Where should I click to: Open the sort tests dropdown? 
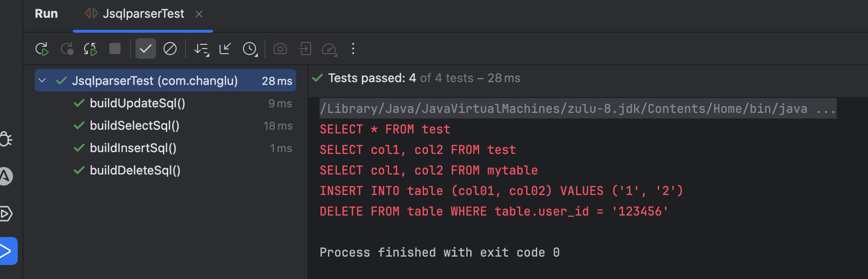tap(202, 49)
